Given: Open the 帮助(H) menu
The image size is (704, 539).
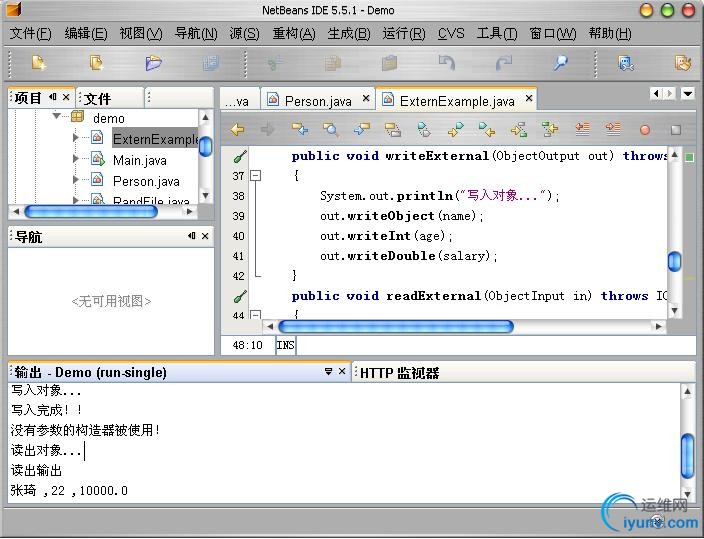Looking at the screenshot, I should point(610,34).
